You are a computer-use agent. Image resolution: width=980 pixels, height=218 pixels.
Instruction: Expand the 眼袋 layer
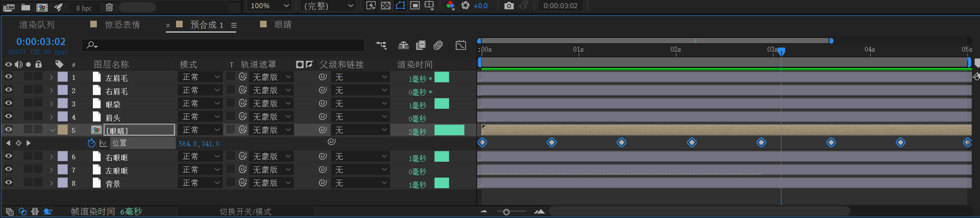point(51,104)
